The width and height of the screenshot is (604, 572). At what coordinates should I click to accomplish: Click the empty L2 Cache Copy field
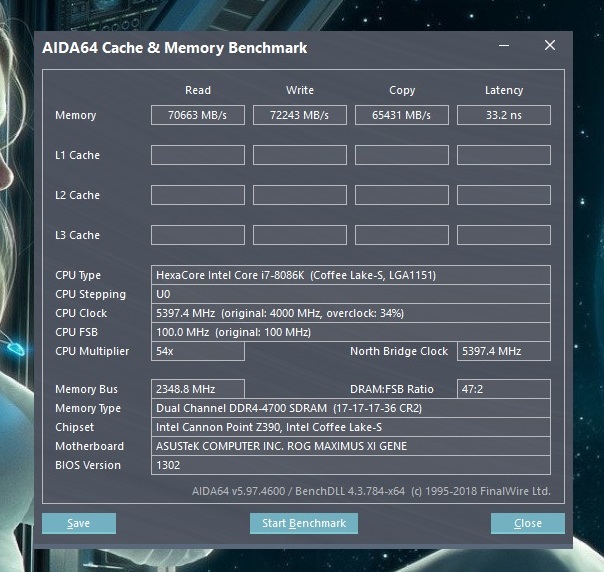coord(402,195)
